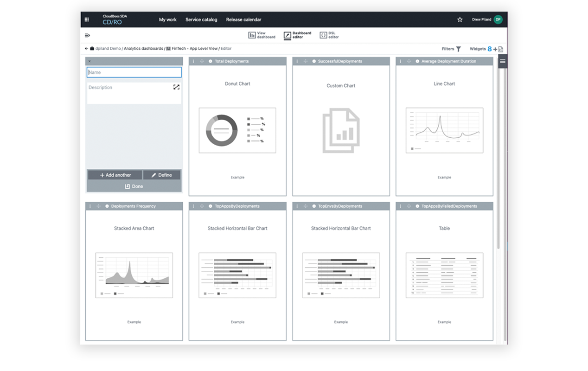Click the Define button
The image size is (588, 371).
pyautogui.click(x=162, y=175)
